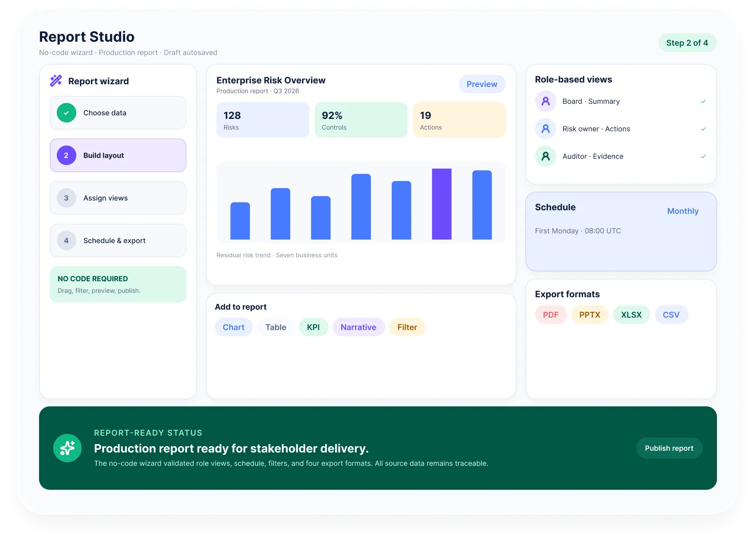Toggle the Board Summary view checkmark
The width and height of the screenshot is (756, 543).
tap(703, 101)
